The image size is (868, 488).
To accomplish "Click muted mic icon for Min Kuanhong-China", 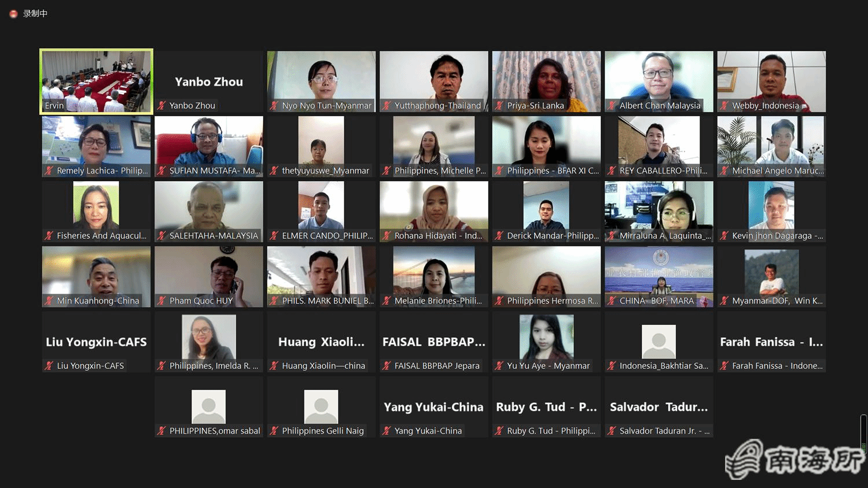I will pyautogui.click(x=49, y=301).
